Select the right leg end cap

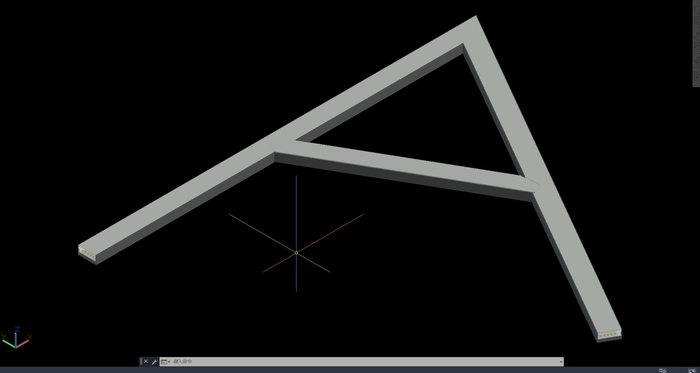tap(609, 336)
